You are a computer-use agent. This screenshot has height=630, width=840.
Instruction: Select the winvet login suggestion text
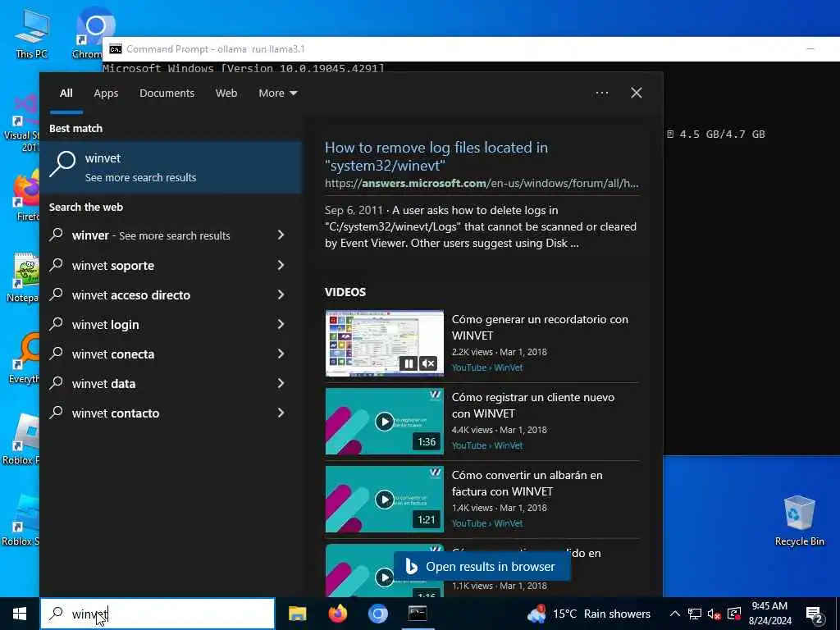(x=106, y=325)
